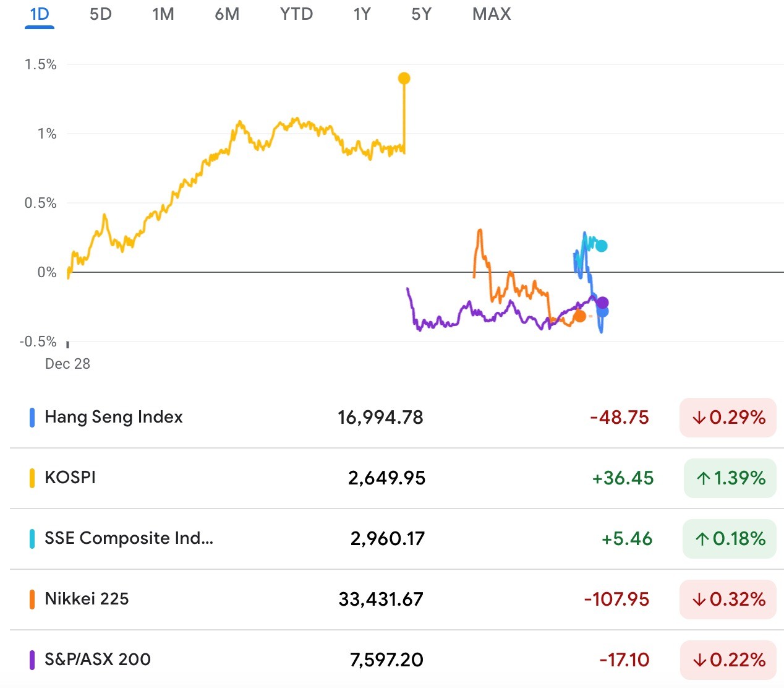
Task: Click the Nikkei change -107.95
Action: 616,600
